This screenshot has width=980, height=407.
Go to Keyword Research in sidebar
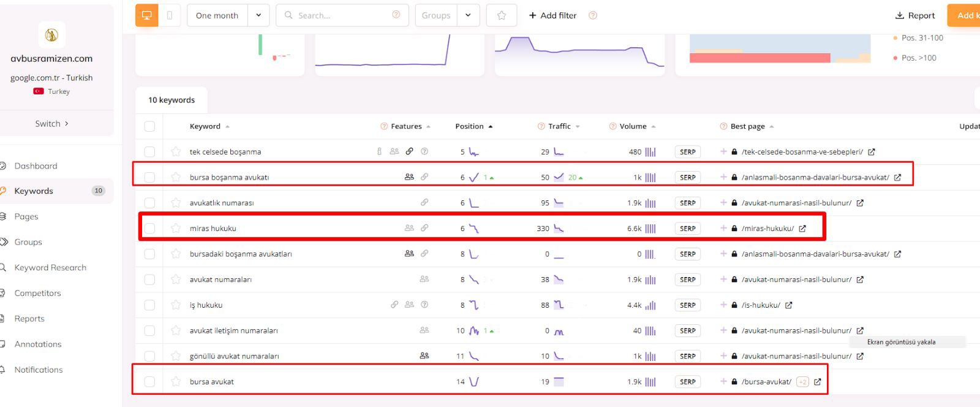(50, 268)
